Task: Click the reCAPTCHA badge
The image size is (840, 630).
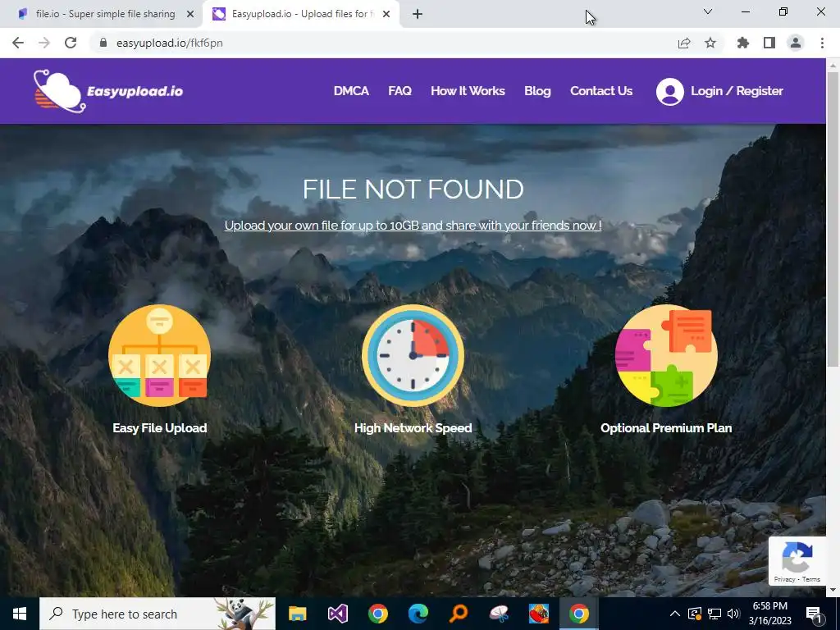Action: coord(797,561)
